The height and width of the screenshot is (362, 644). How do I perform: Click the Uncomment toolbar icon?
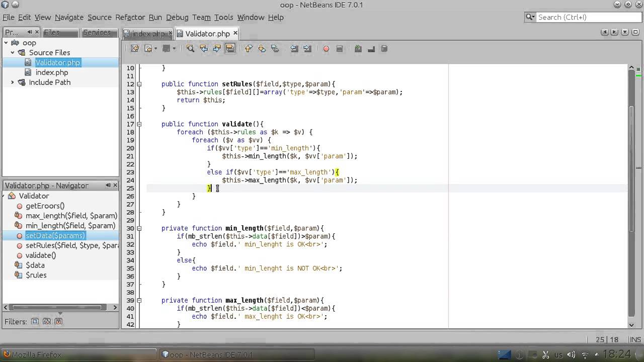coord(371,49)
